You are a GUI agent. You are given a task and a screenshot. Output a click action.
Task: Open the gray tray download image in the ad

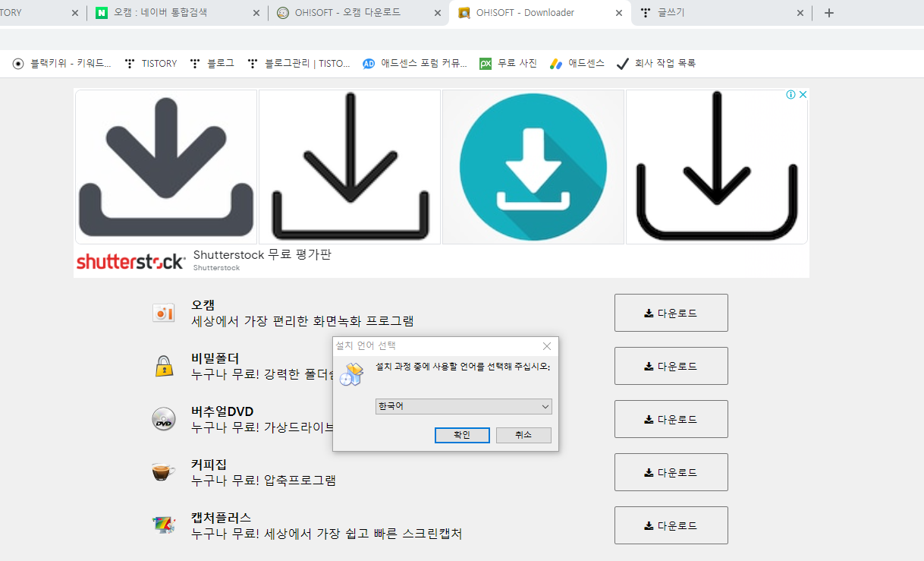(x=166, y=167)
